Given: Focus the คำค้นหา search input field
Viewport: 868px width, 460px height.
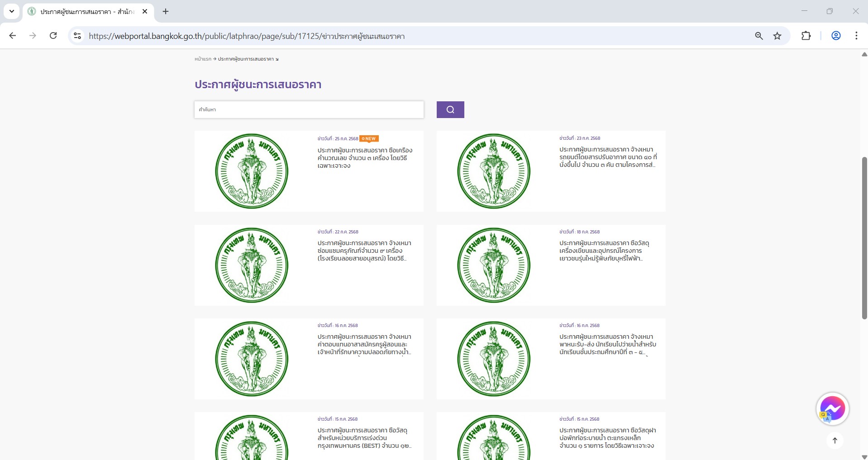Looking at the screenshot, I should click(x=309, y=109).
